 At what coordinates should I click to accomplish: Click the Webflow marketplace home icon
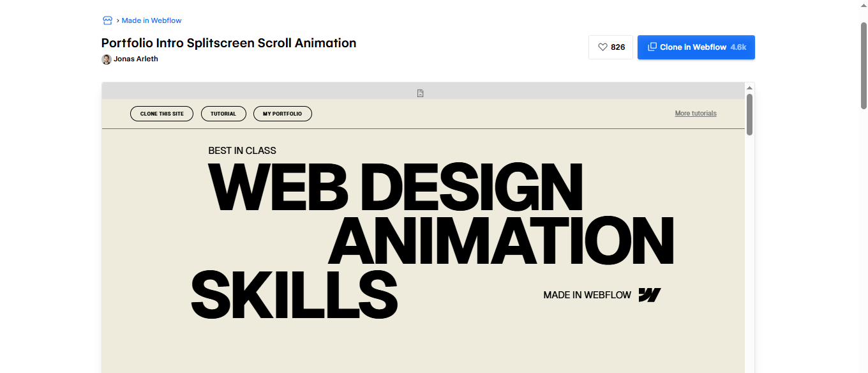(107, 20)
